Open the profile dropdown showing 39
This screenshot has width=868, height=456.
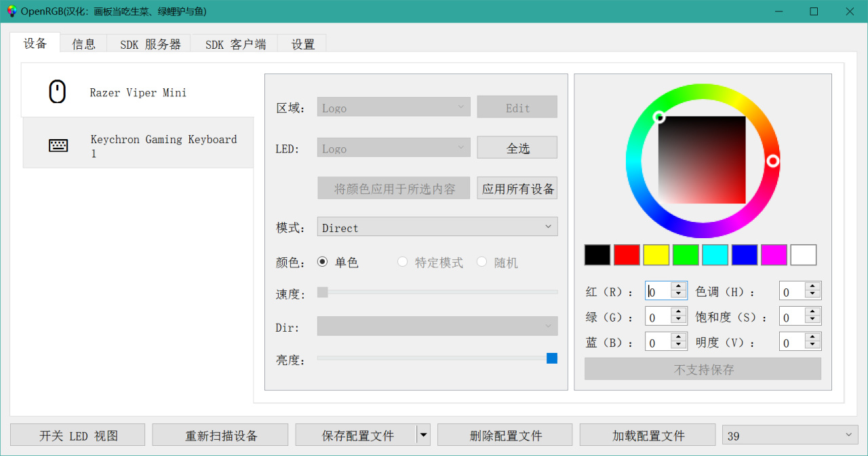pos(790,436)
